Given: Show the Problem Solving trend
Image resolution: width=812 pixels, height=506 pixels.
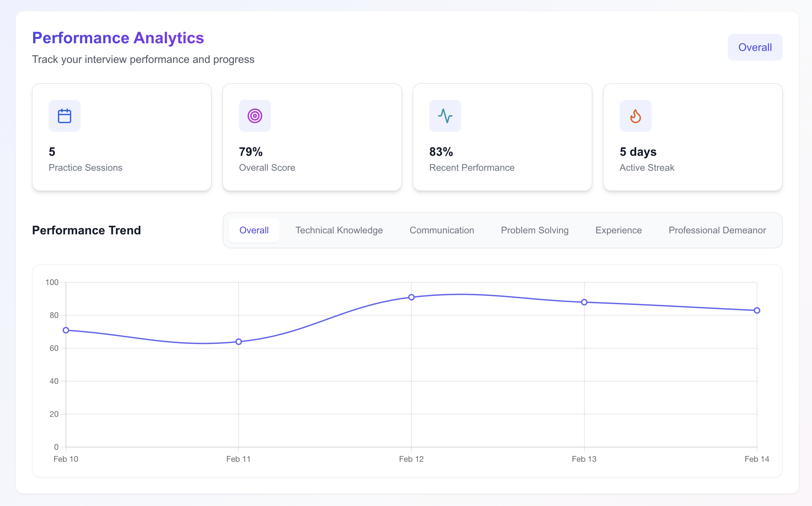Looking at the screenshot, I should (535, 230).
